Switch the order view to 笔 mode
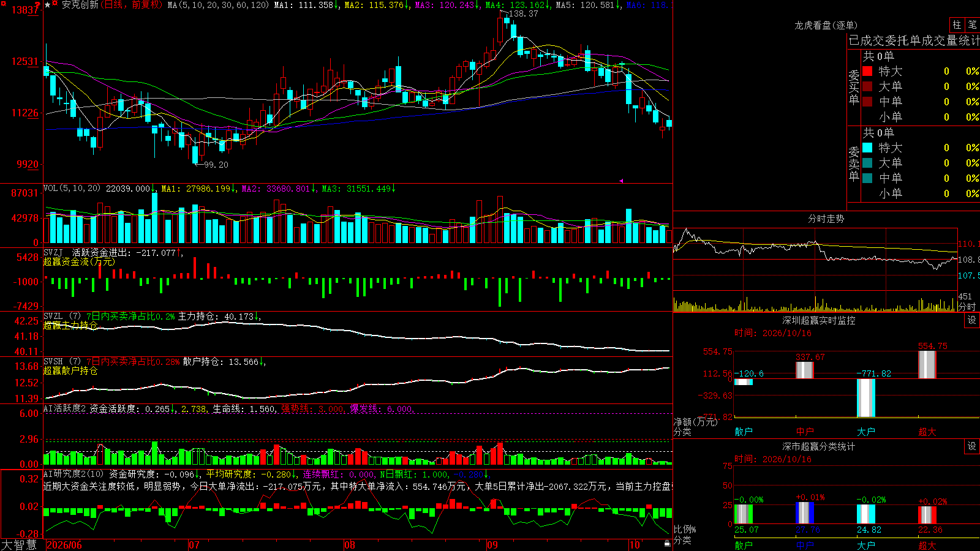 pyautogui.click(x=972, y=24)
